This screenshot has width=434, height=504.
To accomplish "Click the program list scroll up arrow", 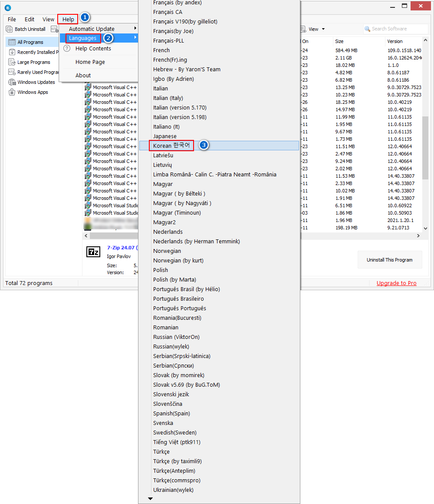I will coord(425,40).
